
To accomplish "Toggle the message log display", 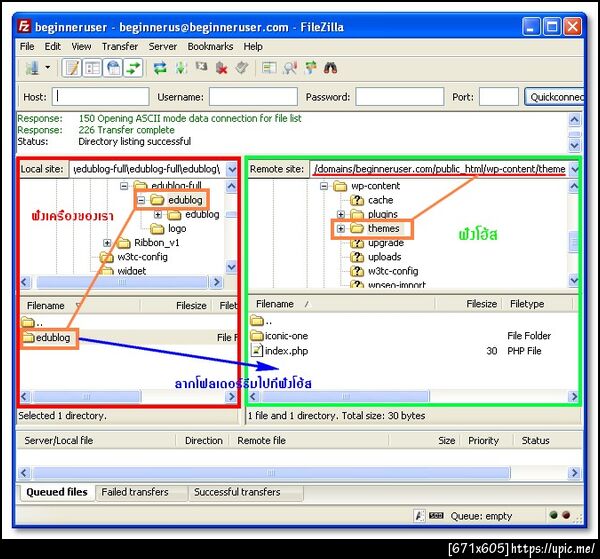I will click(x=72, y=68).
